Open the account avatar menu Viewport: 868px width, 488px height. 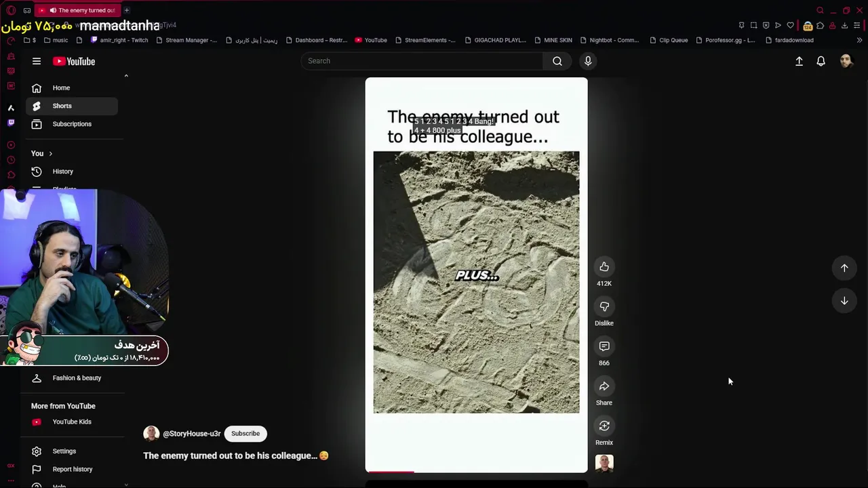coord(846,61)
